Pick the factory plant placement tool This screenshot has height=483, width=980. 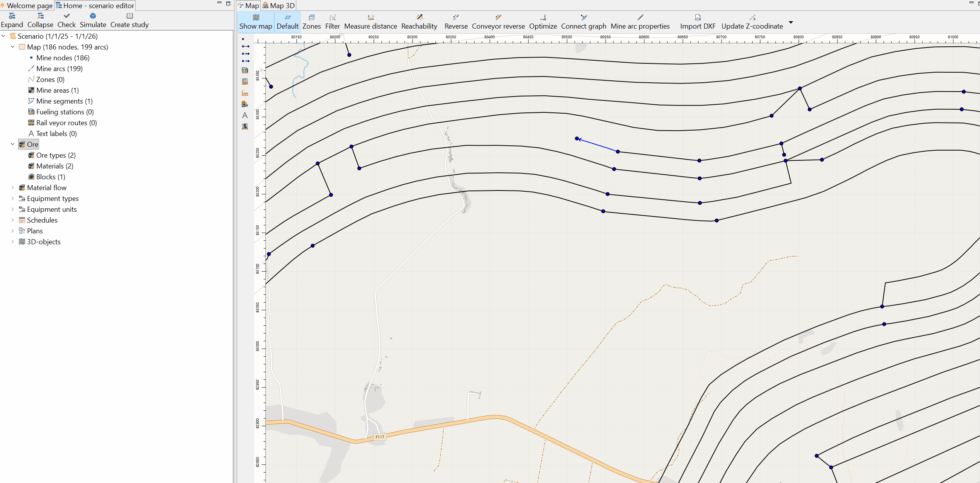coord(245,93)
